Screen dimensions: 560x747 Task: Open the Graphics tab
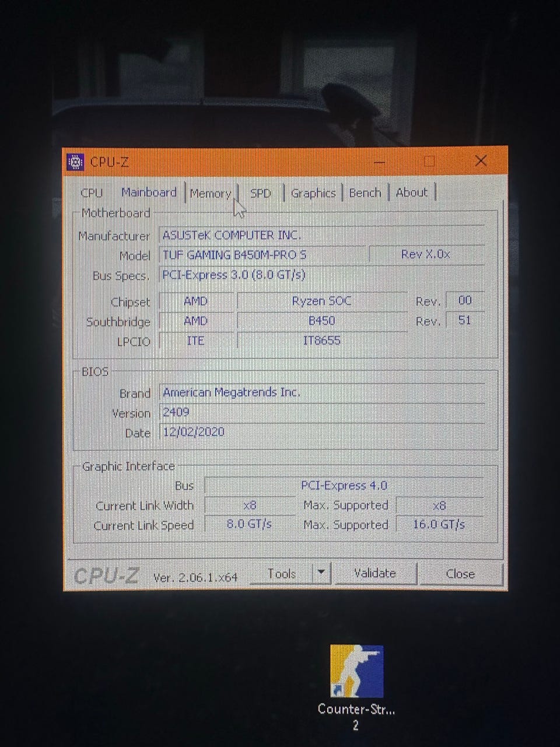[x=313, y=193]
